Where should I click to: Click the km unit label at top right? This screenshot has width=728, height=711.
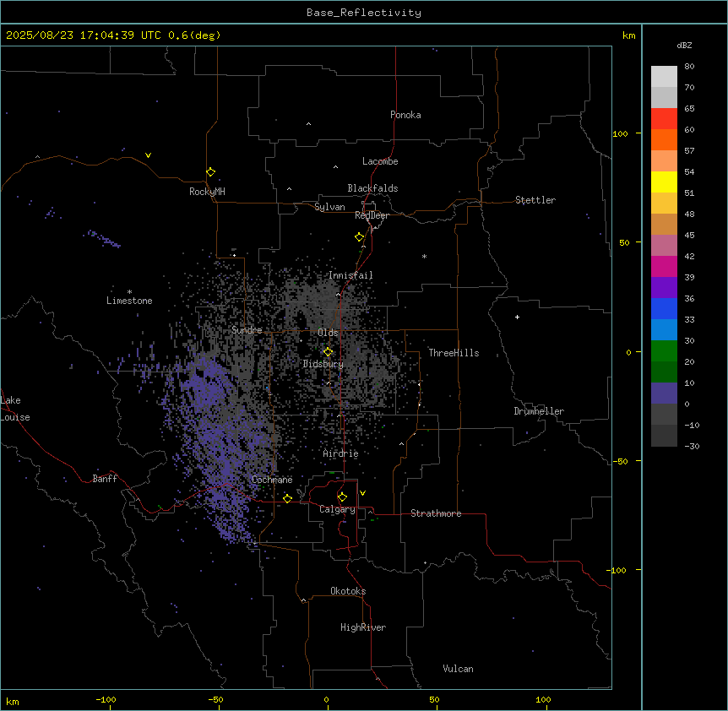click(x=629, y=35)
